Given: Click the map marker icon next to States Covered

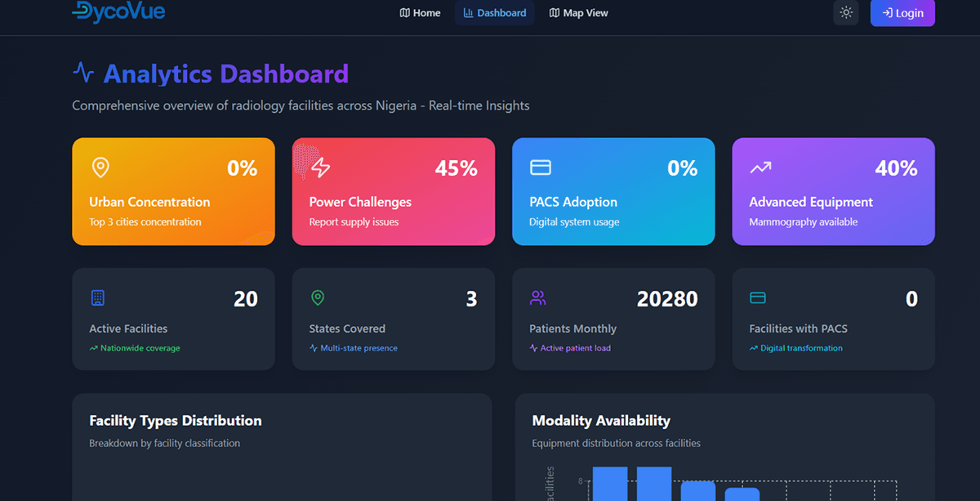Looking at the screenshot, I should tap(317, 297).
